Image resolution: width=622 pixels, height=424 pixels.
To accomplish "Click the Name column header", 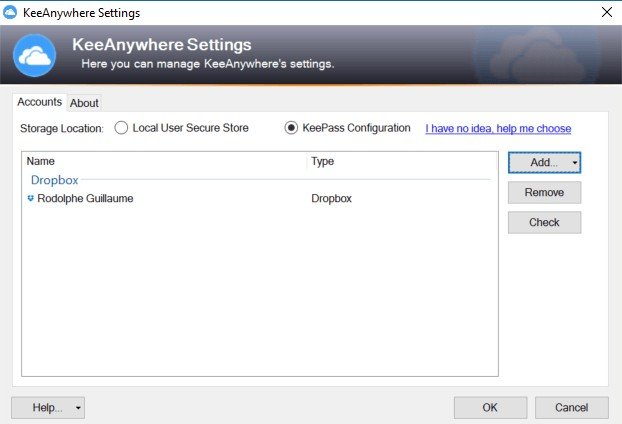I will pos(164,161).
